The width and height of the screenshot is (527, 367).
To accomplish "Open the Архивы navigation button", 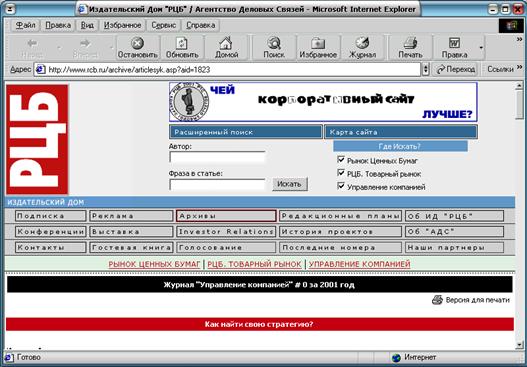I will [x=226, y=216].
